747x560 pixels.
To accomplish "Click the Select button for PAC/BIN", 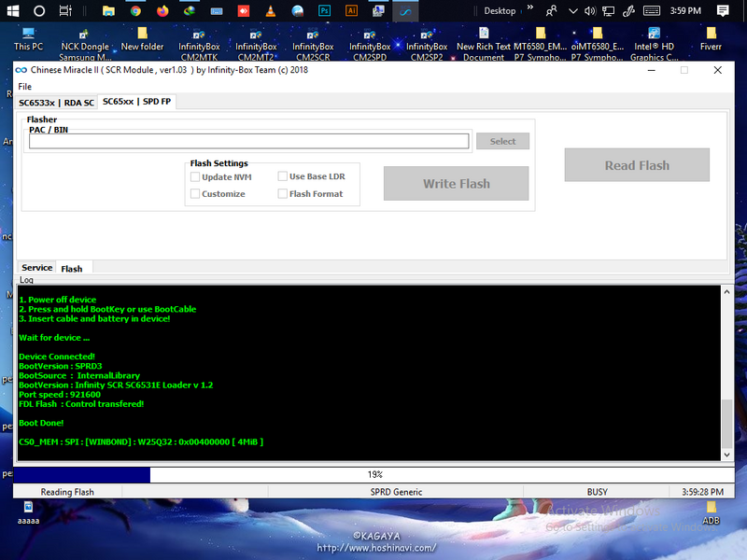I will point(502,141).
